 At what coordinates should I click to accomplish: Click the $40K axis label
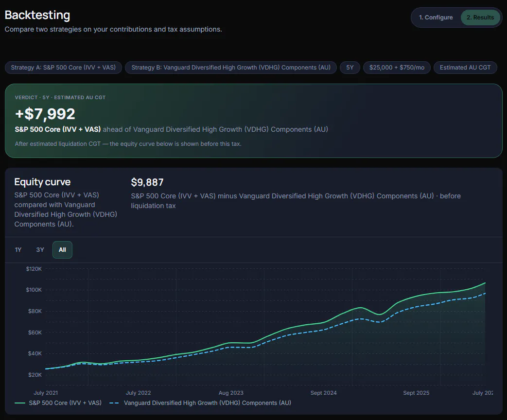(x=35, y=353)
